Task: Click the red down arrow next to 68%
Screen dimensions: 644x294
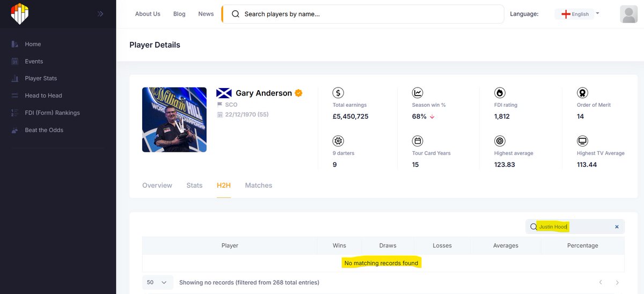Action: (x=432, y=116)
